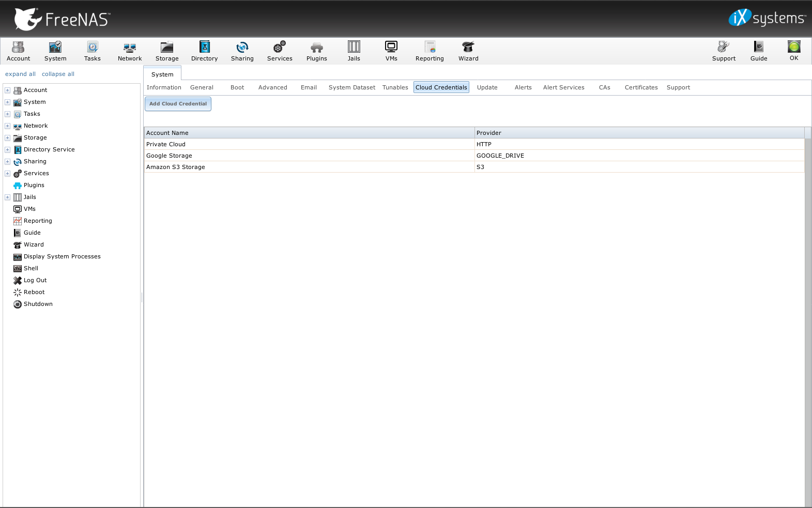The height and width of the screenshot is (508, 812).
Task: Open the Sharing toolbar icon
Action: coord(242,51)
